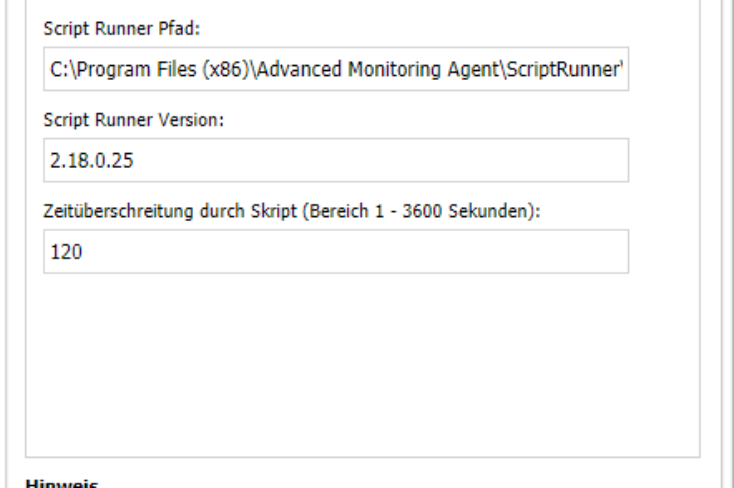Click the Script Runner Version input field
Viewport: 734px width, 488px height.
[336, 160]
